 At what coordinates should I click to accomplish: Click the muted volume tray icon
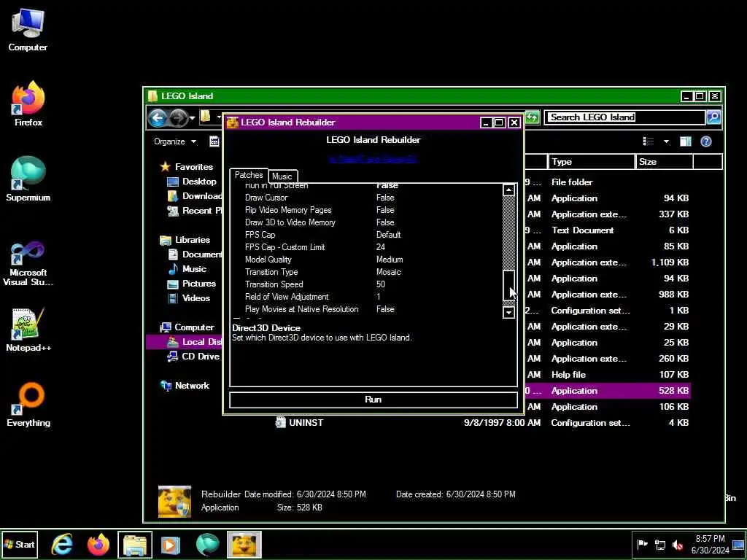(x=678, y=545)
